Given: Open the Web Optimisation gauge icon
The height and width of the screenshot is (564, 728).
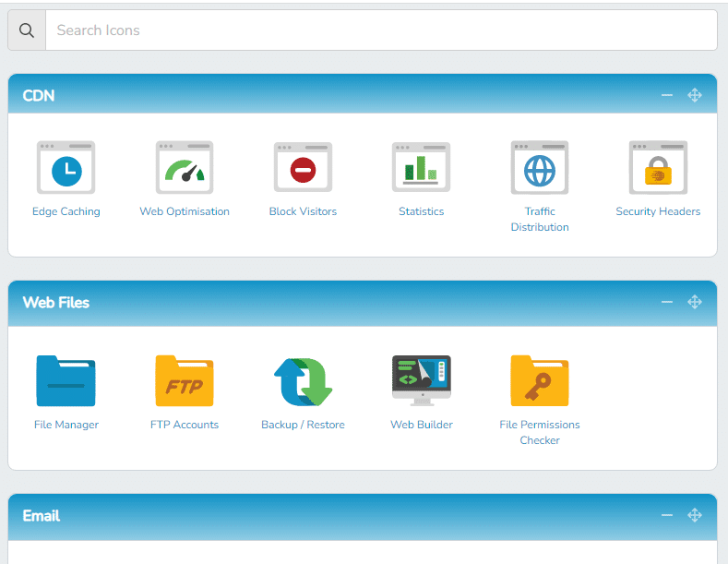Looking at the screenshot, I should [185, 168].
